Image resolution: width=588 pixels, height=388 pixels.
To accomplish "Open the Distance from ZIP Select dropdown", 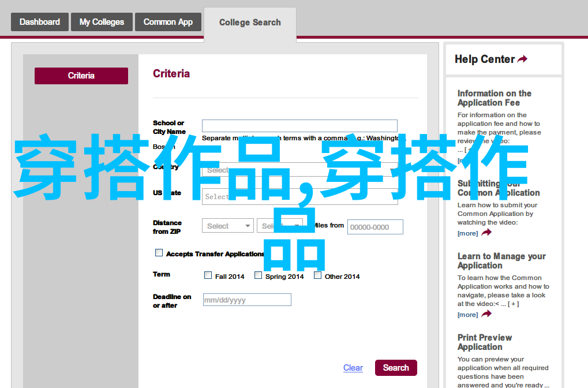I will pyautogui.click(x=228, y=226).
